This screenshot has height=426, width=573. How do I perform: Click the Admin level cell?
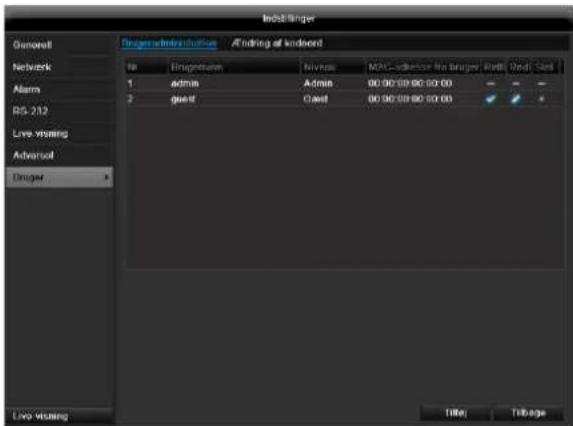(x=318, y=84)
